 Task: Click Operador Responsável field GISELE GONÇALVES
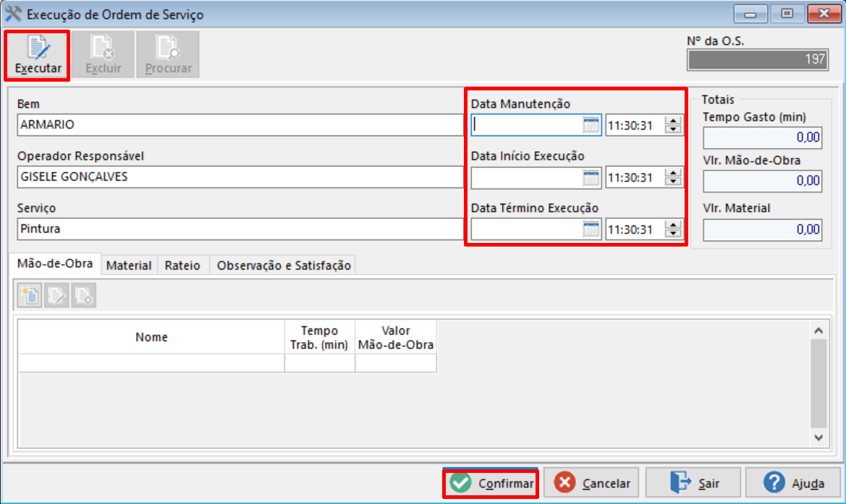pos(240,177)
